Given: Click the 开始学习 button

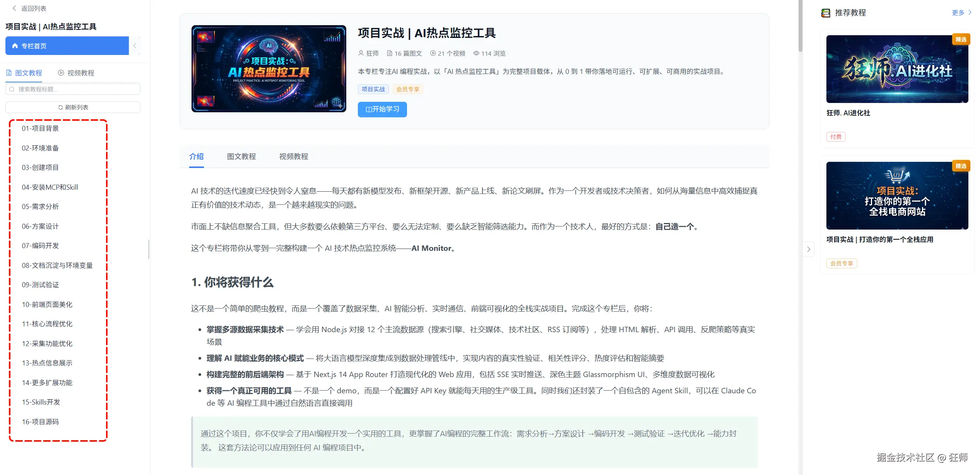Looking at the screenshot, I should pos(382,109).
